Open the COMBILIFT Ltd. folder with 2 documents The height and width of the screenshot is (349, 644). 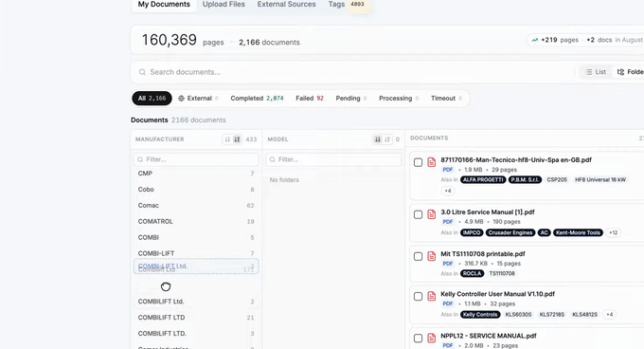[x=196, y=302]
